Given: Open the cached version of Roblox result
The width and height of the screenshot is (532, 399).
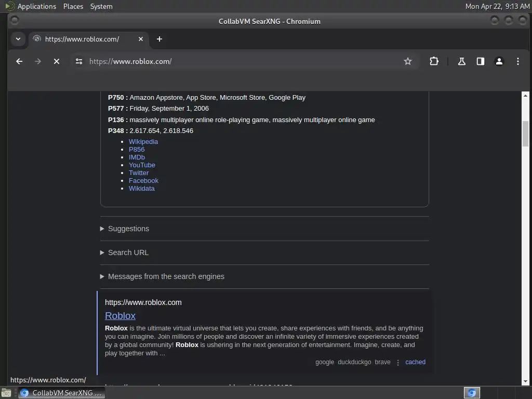Looking at the screenshot, I should pos(415,362).
